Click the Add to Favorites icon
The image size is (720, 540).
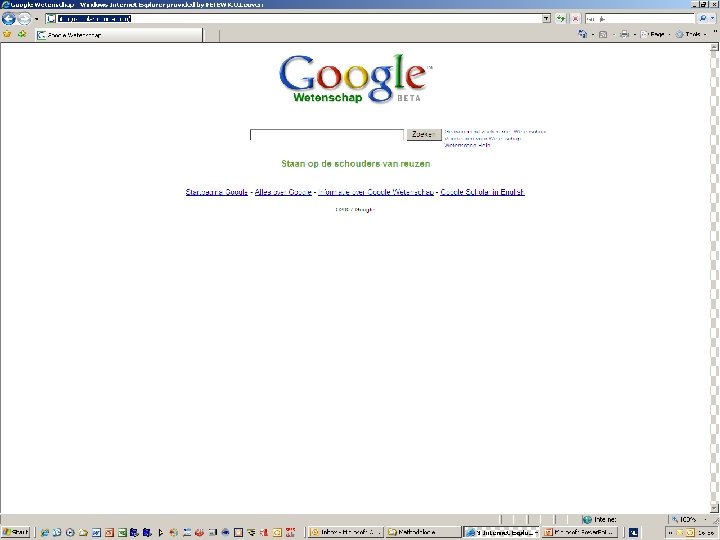[22, 34]
